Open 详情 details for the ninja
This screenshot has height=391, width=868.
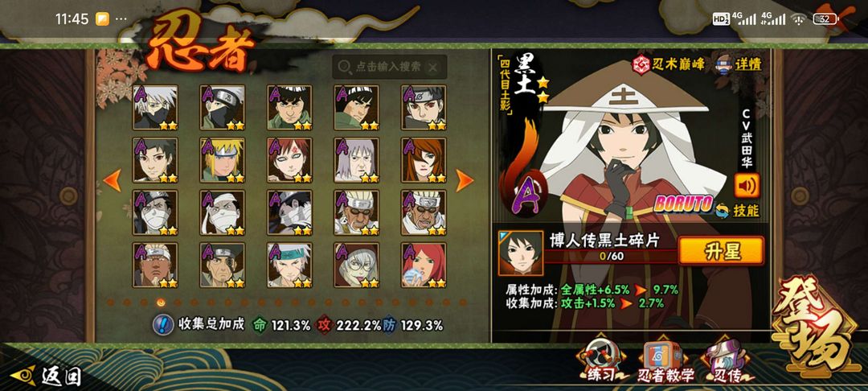point(739,64)
